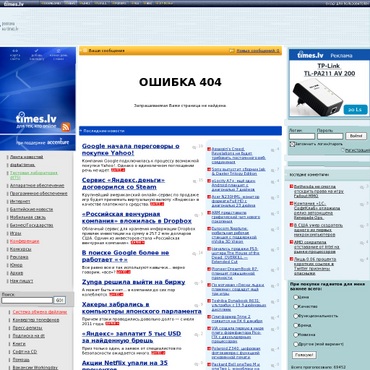Viewport: 370px width, 370px height.
Task: Click the red icon beside 'В США умер создатель'
Action: click(x=291, y=225)
